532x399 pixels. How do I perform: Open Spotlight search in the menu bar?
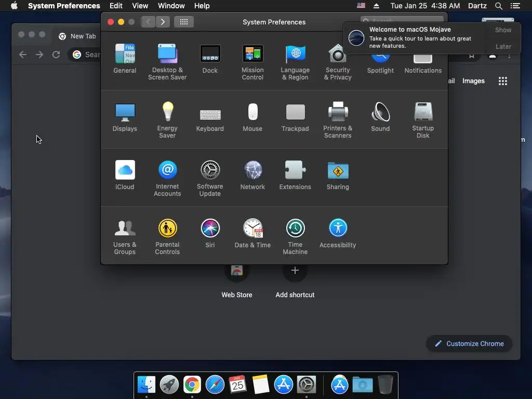[498, 6]
